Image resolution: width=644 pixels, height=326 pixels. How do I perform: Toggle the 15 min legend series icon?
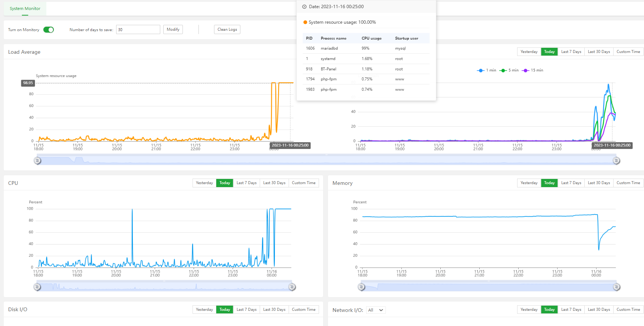coord(525,70)
